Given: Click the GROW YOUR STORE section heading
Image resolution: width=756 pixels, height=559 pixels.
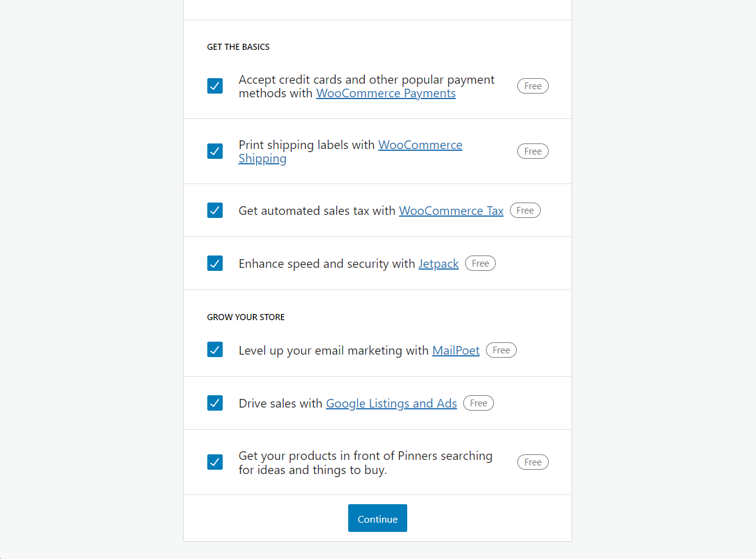Looking at the screenshot, I should coord(245,316).
